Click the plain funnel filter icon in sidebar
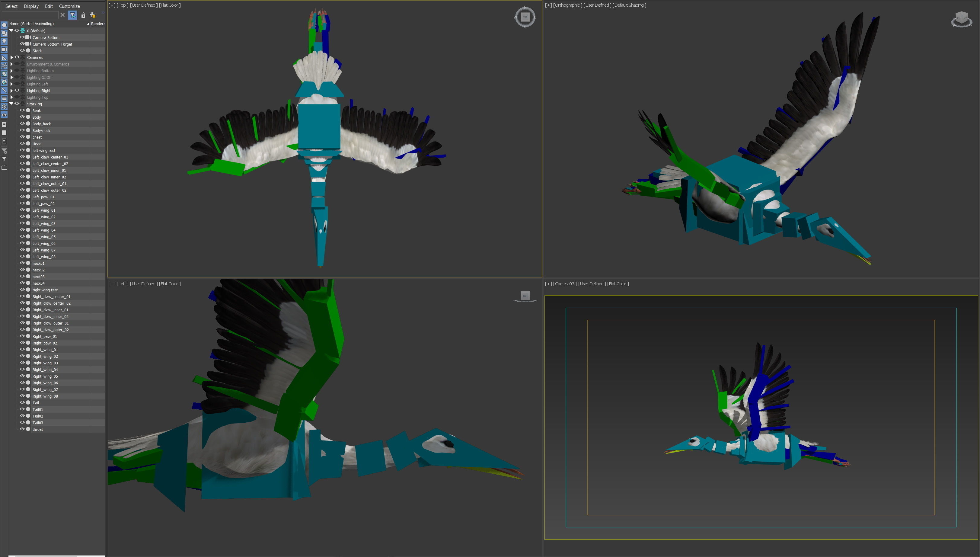 coord(4,159)
